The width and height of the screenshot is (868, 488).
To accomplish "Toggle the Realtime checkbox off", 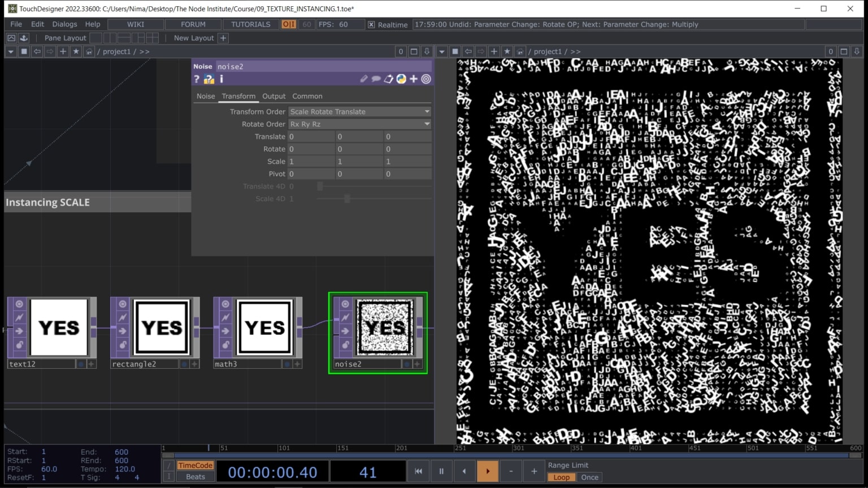I will (371, 24).
